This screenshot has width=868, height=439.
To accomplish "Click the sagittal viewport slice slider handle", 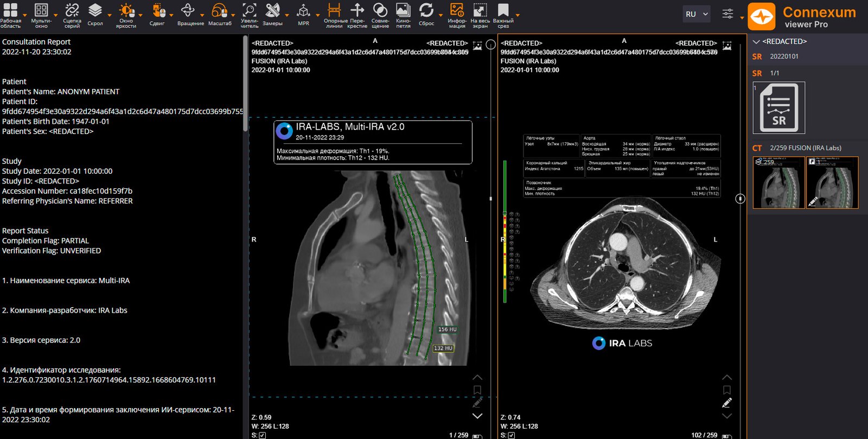I will (x=490, y=44).
